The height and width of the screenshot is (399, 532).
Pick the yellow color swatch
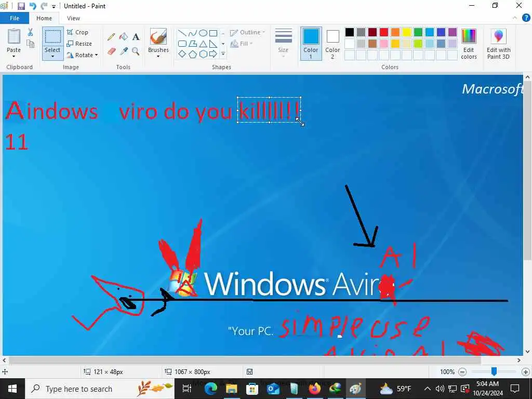pos(406,32)
